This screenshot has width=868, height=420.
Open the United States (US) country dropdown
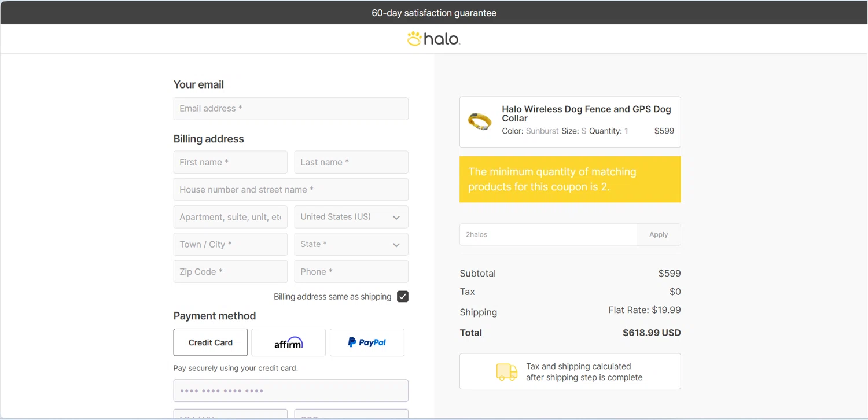(x=351, y=217)
